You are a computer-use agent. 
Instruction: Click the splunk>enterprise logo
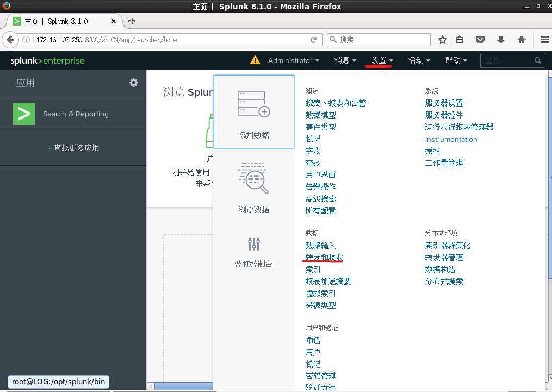[47, 60]
